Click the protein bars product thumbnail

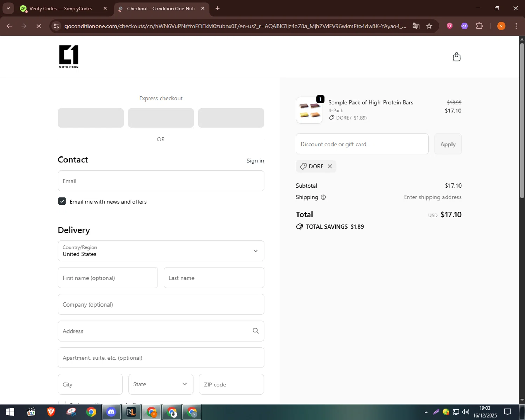tap(309, 110)
